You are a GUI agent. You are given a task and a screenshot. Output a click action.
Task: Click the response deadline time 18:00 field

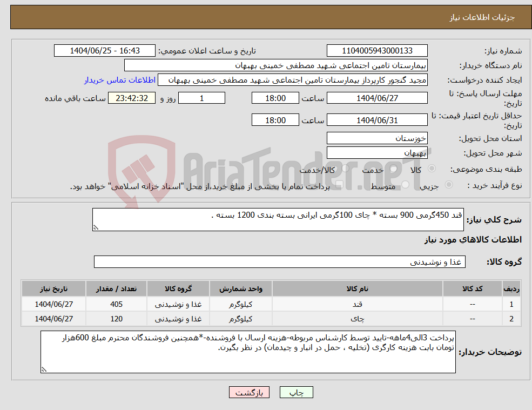click(275, 98)
